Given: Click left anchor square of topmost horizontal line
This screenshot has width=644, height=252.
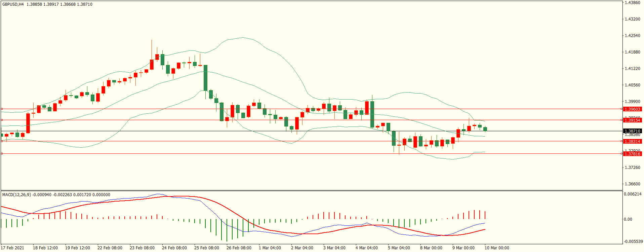Looking at the screenshot, I should 2,109.
